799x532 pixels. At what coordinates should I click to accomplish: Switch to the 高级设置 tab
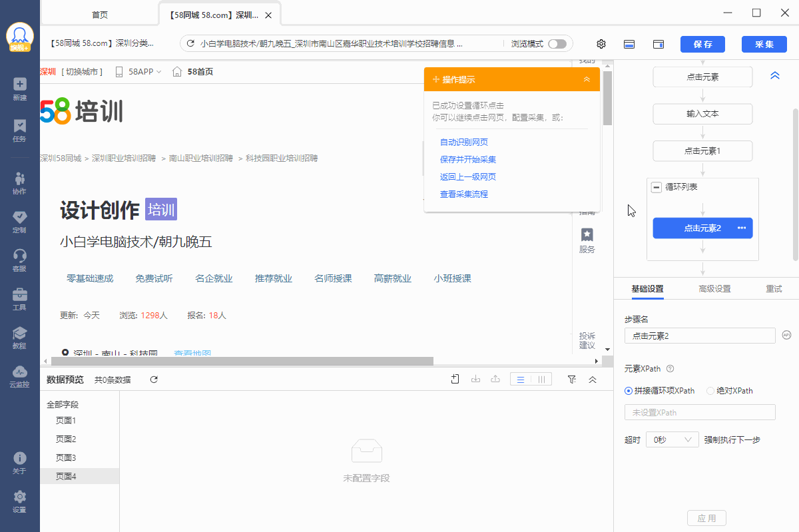714,288
